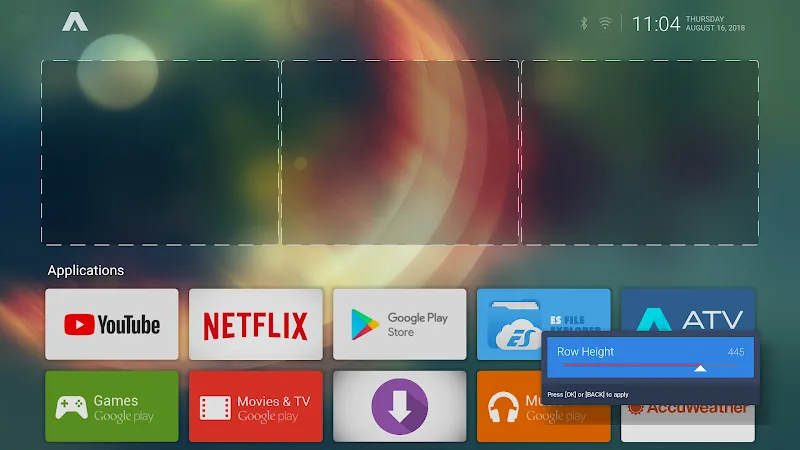Click the ATV Launcher logo at top-left
The height and width of the screenshot is (450, 800).
pos(74,22)
